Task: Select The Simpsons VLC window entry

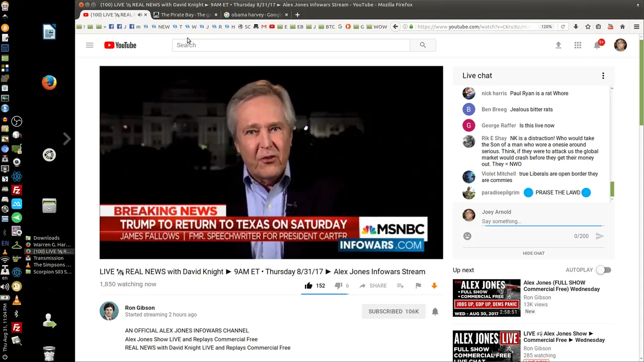Action: point(48,265)
